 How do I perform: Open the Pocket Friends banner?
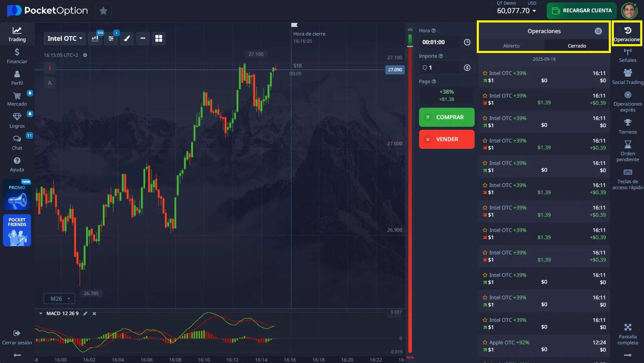(x=17, y=231)
